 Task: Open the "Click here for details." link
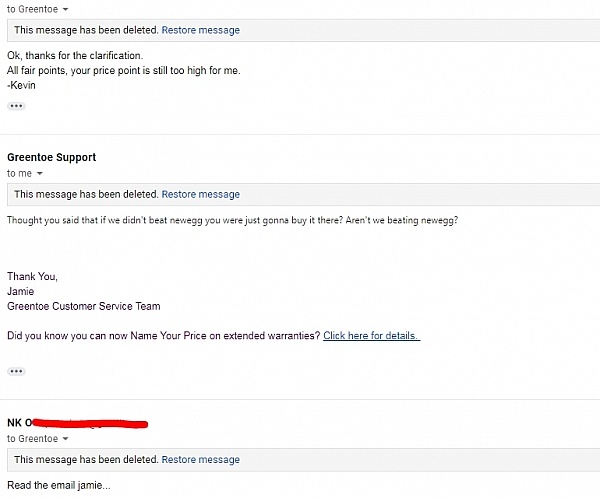[x=371, y=336]
